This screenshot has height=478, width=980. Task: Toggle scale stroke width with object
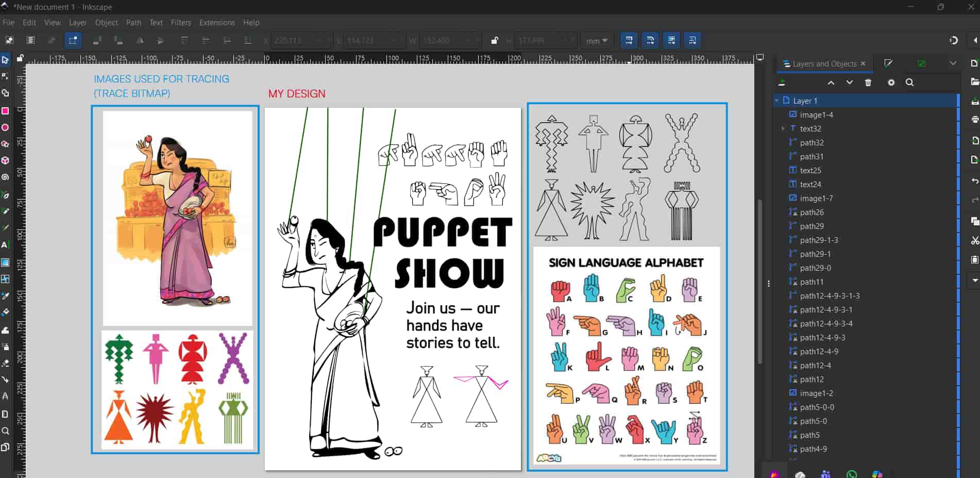(629, 40)
